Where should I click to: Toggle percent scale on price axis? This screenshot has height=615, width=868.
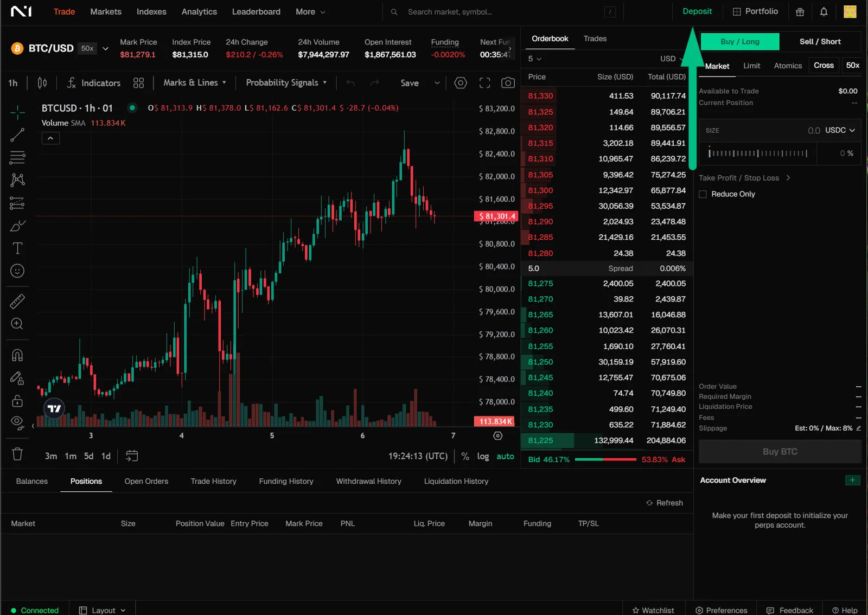pos(465,457)
